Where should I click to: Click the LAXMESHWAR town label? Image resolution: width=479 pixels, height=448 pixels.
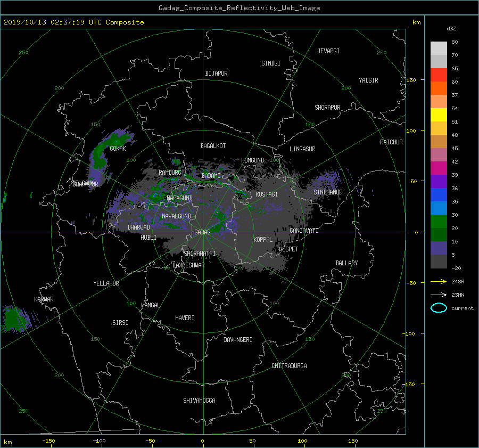tap(188, 265)
